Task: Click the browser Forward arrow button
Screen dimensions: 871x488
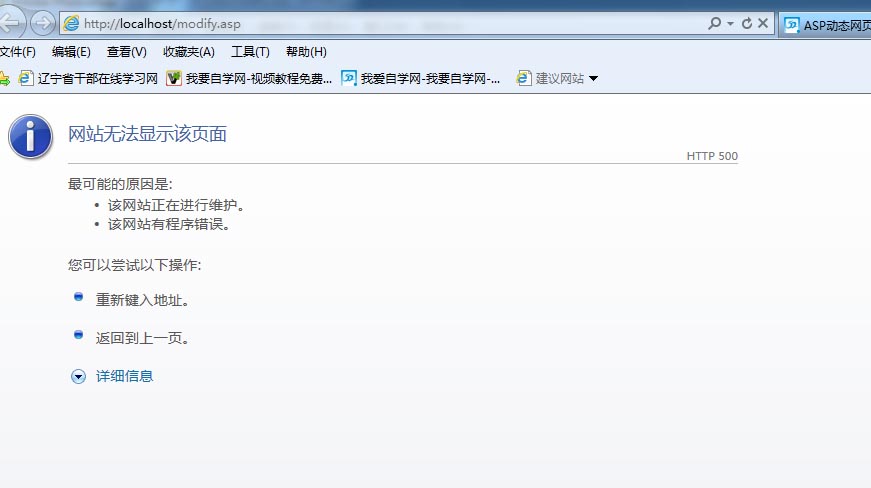Action: (x=42, y=23)
